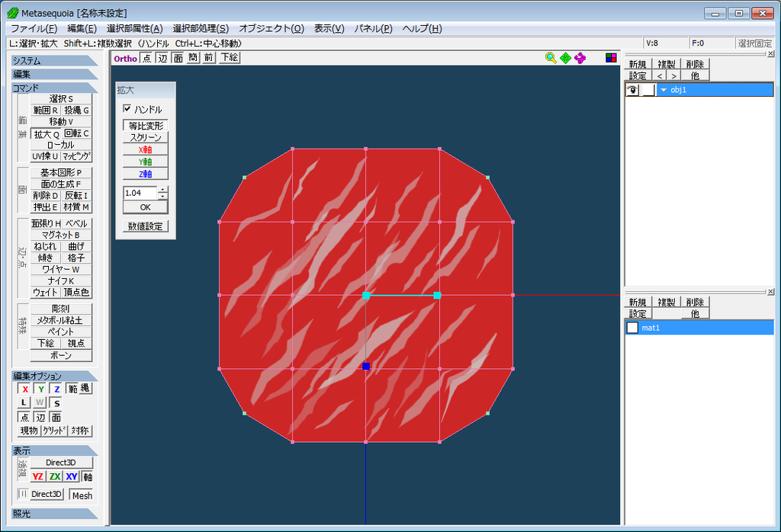This screenshot has width=781, height=532.
Task: Select 等比変形 uniform scaling mode
Action: [x=146, y=126]
